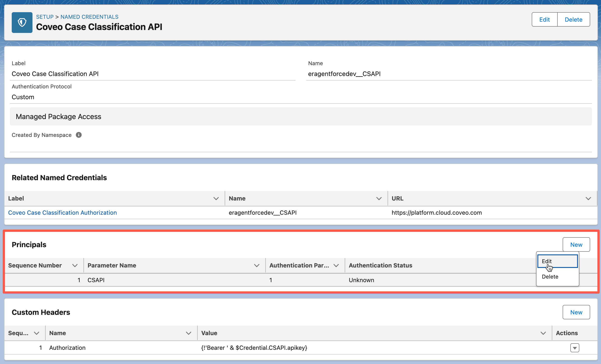The height and width of the screenshot is (364, 601).
Task: Click New in the Custom Headers section
Action: coord(576,312)
